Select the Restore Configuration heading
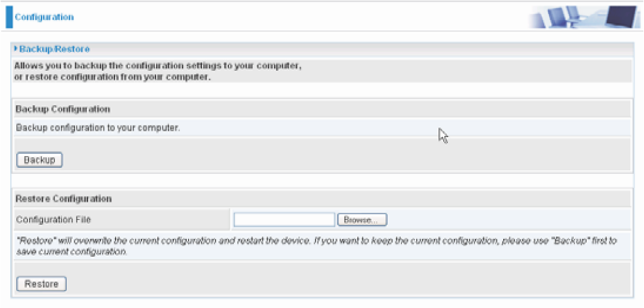 pyautogui.click(x=63, y=199)
